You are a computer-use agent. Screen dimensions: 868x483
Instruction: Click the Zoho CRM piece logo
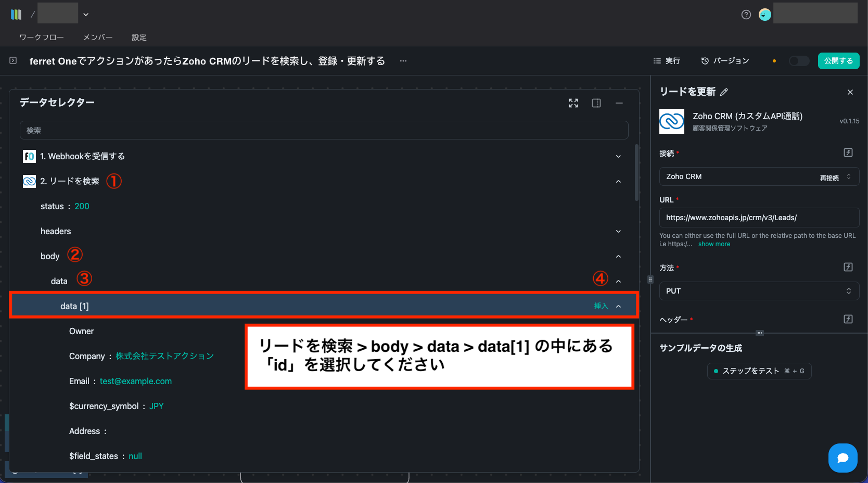672,121
